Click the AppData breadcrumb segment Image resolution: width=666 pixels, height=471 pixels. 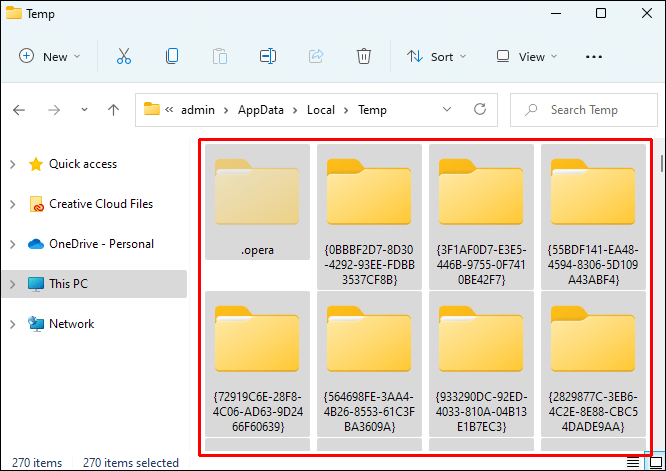pos(260,110)
